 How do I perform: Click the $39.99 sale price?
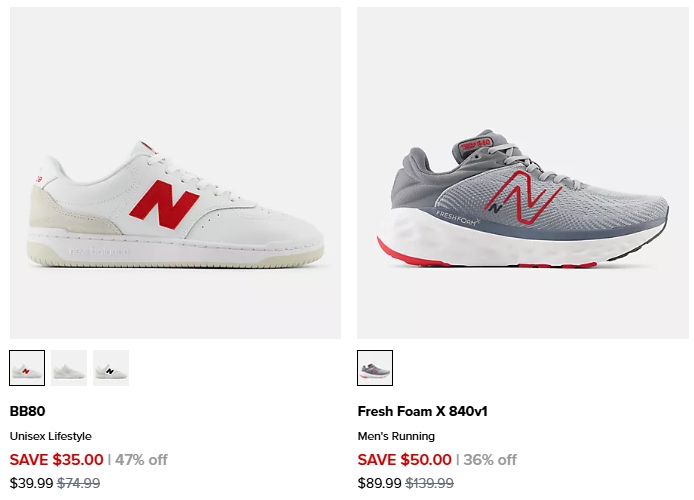(31, 484)
